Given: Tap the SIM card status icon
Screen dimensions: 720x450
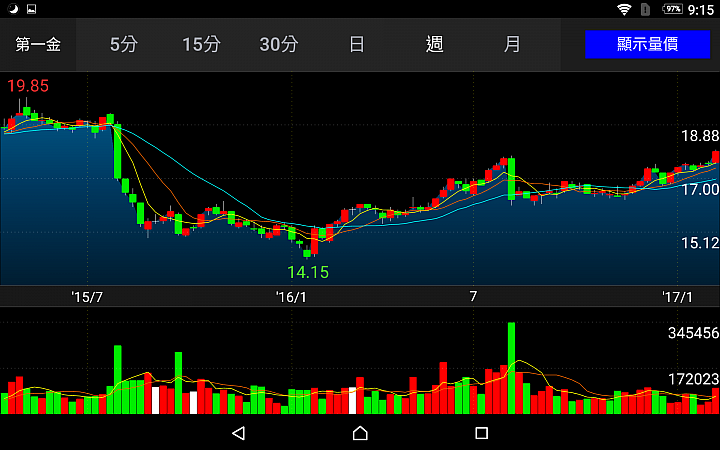Looking at the screenshot, I should 645,9.
